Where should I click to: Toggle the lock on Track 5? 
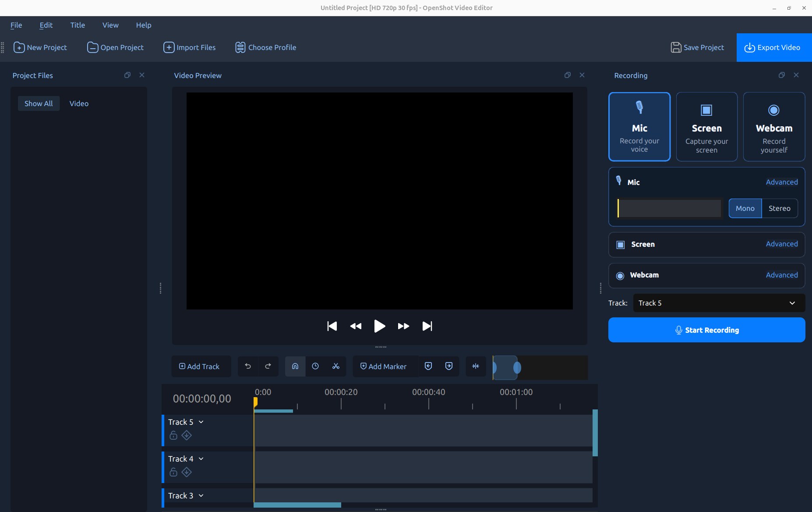(x=173, y=435)
